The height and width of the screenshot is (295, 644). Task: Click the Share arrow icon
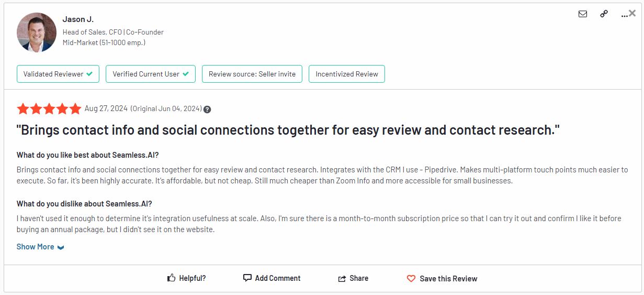coord(342,279)
